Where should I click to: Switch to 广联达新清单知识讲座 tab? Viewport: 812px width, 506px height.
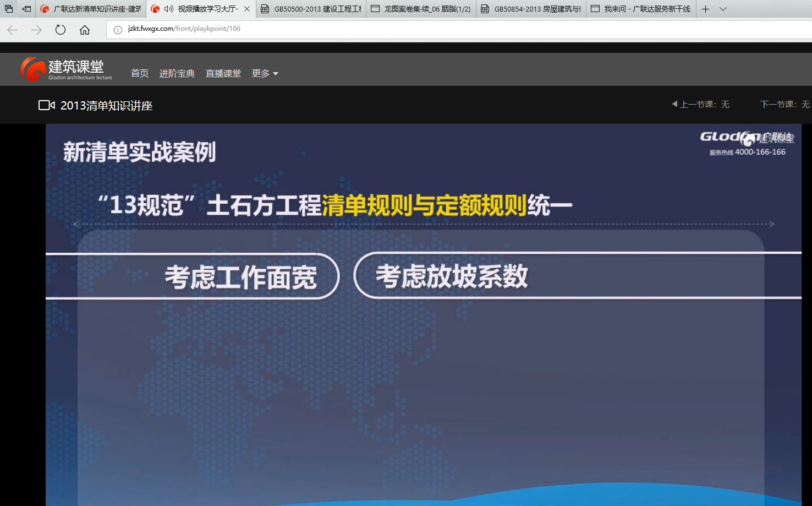click(91, 9)
